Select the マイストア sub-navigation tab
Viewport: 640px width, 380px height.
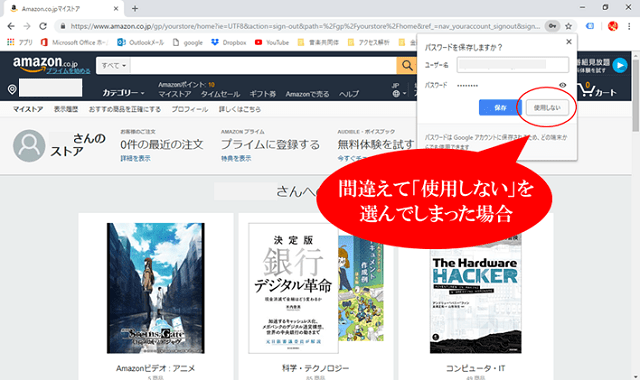tap(28, 109)
